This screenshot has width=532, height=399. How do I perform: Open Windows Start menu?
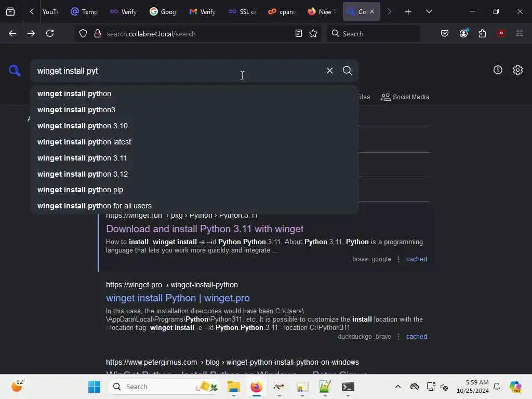[94, 387]
